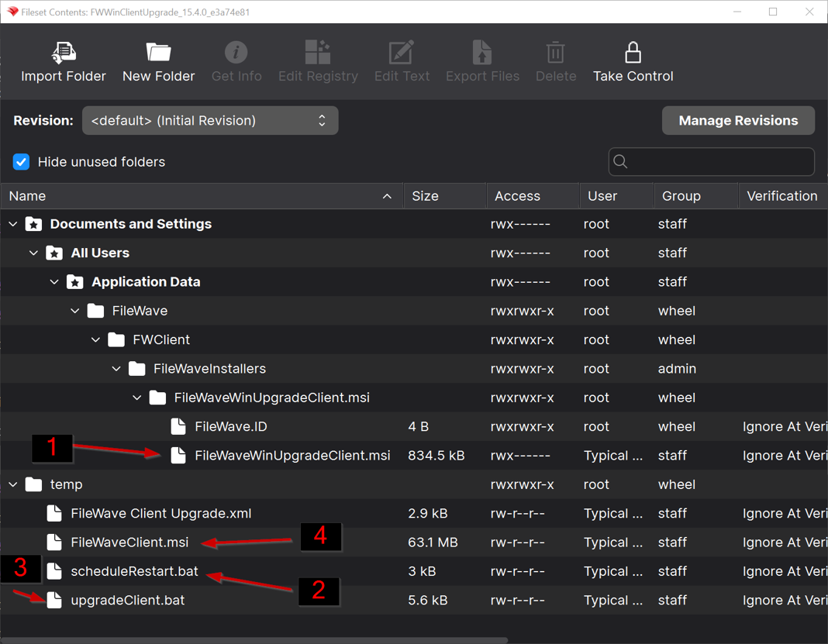
Task: Click the FileWaveClient.msi file icon
Action: click(54, 542)
